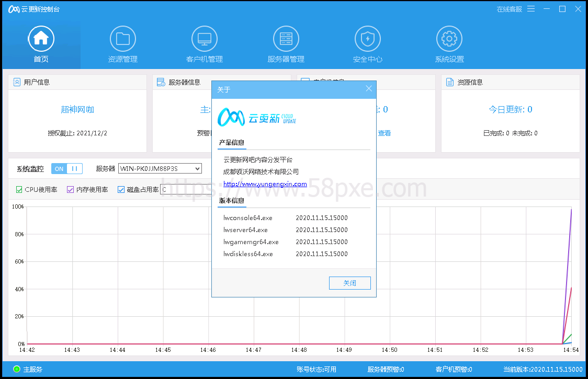This screenshot has width=588, height=379.
Task: Click 当前版本 in status bar
Action: point(542,369)
